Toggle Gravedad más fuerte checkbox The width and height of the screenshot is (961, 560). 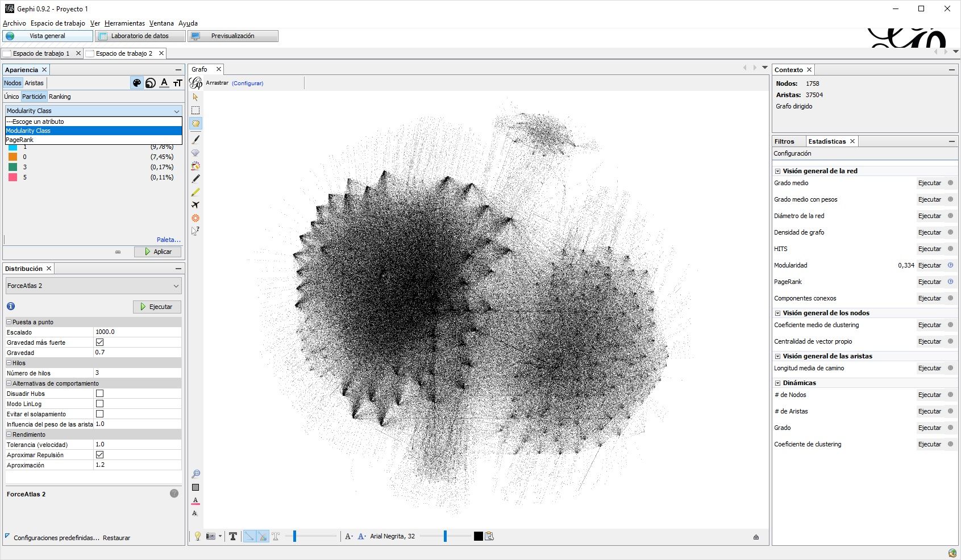(x=99, y=342)
